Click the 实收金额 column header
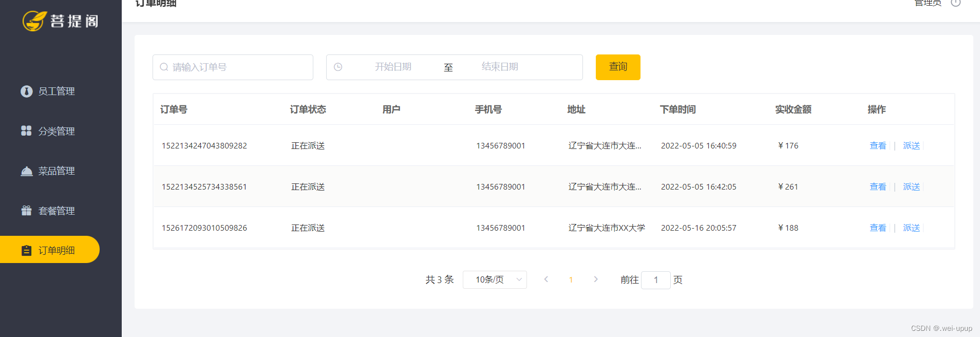Image resolution: width=980 pixels, height=337 pixels. tap(793, 109)
